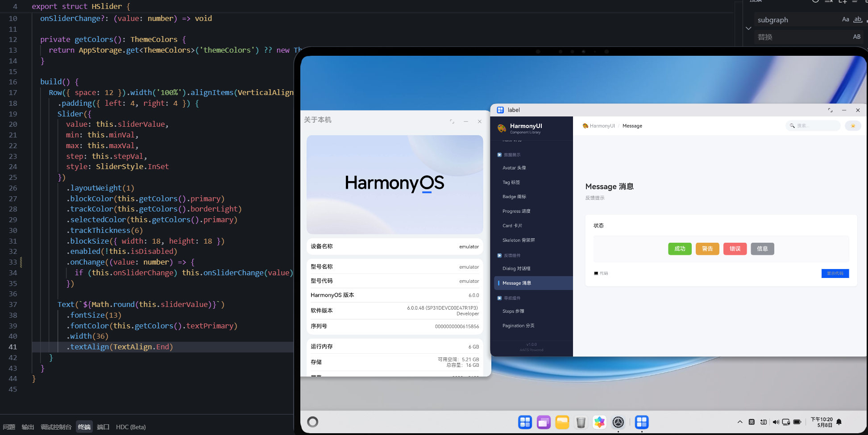Open the running label app in dock

click(x=642, y=422)
